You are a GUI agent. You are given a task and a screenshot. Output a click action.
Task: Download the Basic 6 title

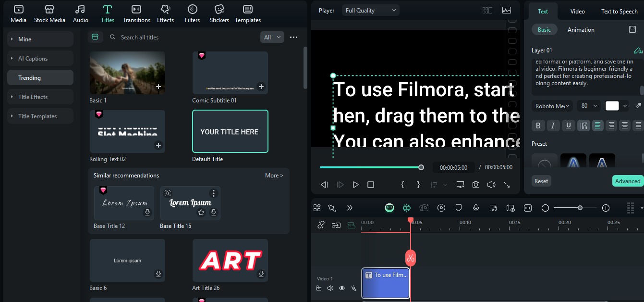(158, 274)
